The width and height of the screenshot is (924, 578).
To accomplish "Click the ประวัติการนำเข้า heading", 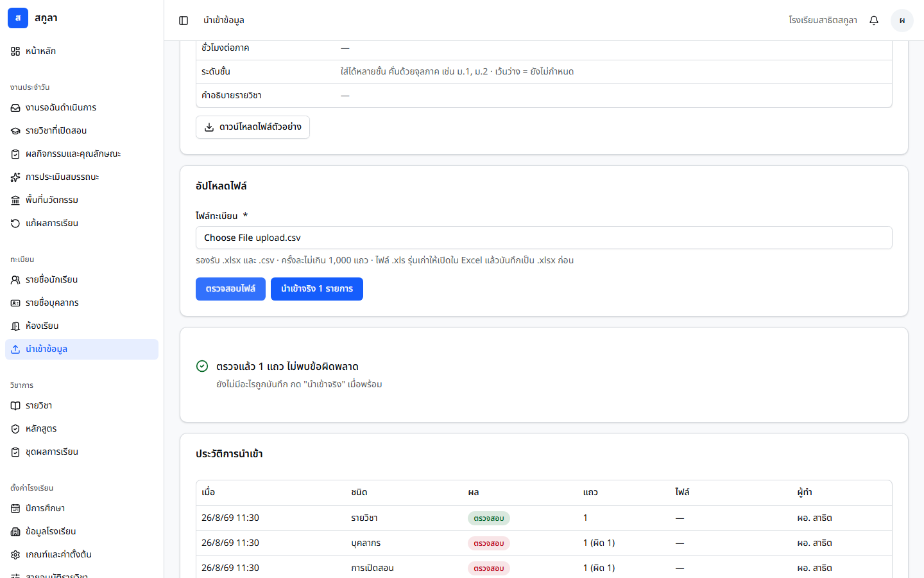I will 229,454.
